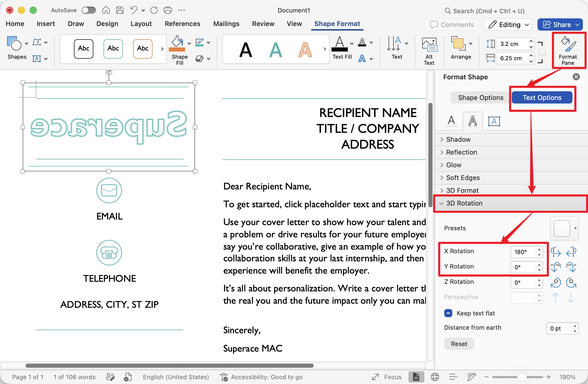Viewport: 588px width, 384px height.
Task: Expand the WordArt styles gallery arrow
Action: 325,49
